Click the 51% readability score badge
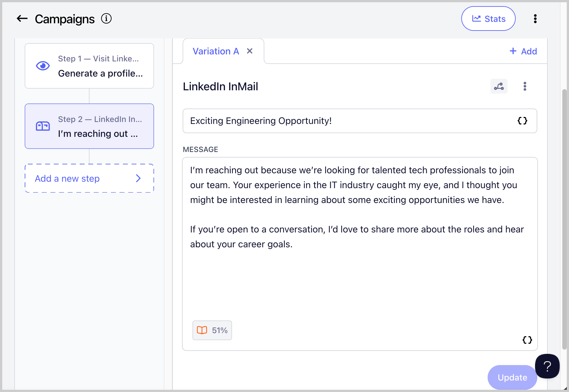The height and width of the screenshot is (392, 569). pos(212,330)
